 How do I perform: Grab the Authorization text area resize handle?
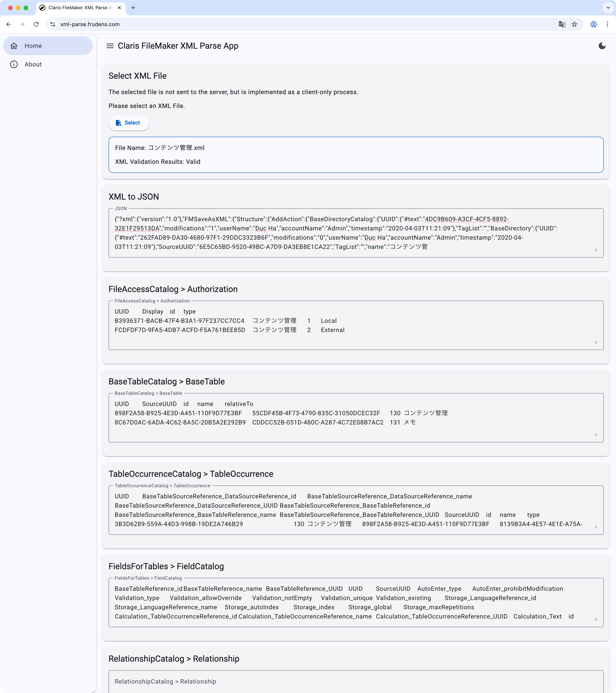tap(596, 342)
